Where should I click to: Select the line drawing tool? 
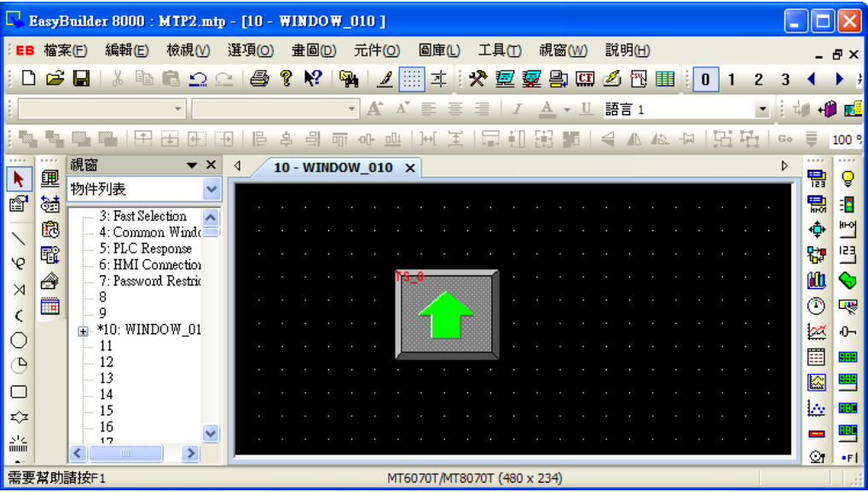pyautogui.click(x=19, y=239)
